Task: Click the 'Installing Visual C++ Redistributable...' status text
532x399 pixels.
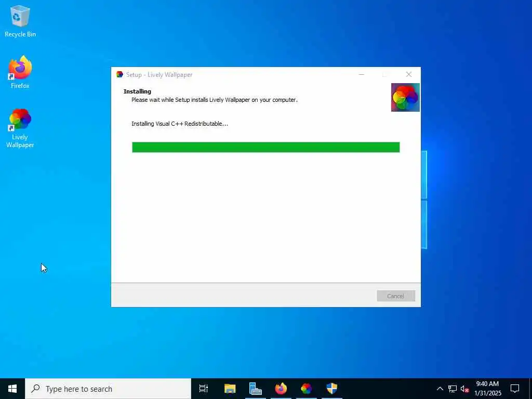Action: coord(179,124)
